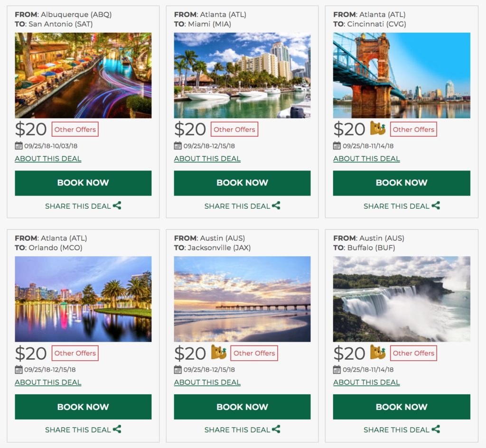The width and height of the screenshot is (486, 448).
Task: Book the Austin to Jacksonville flight
Action: [242, 407]
